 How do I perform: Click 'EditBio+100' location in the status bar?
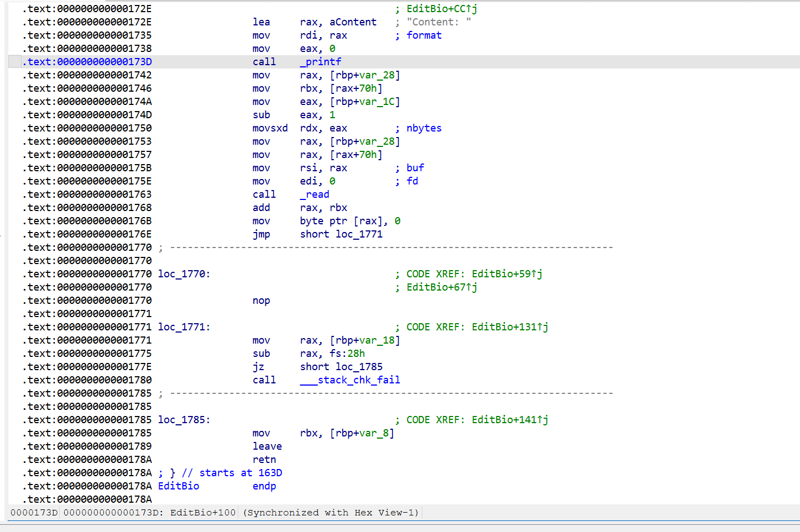coord(203,513)
